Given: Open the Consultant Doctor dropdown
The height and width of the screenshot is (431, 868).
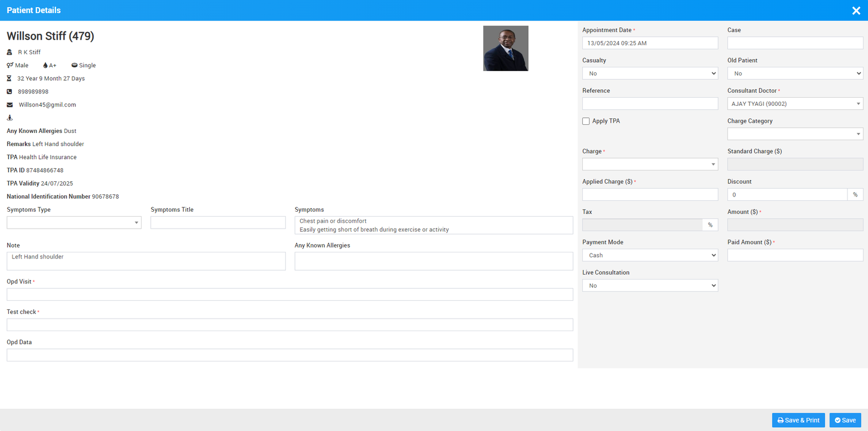Looking at the screenshot, I should coord(795,104).
